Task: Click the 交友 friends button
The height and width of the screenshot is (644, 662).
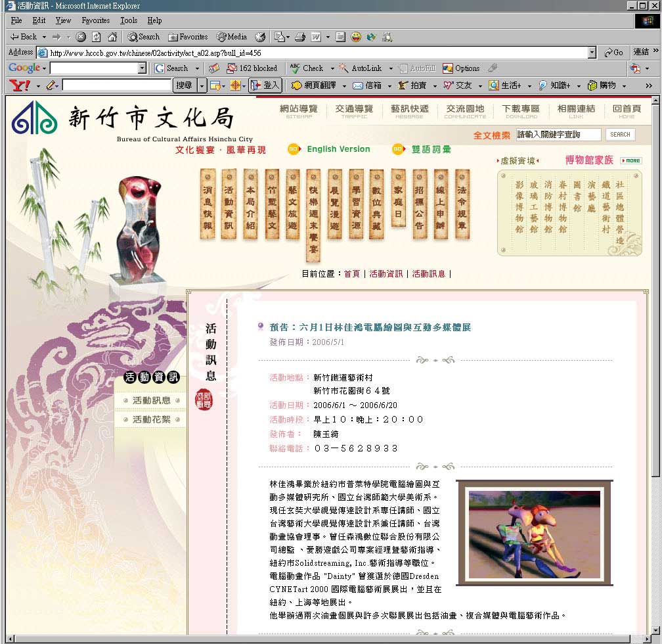Action: [458, 85]
